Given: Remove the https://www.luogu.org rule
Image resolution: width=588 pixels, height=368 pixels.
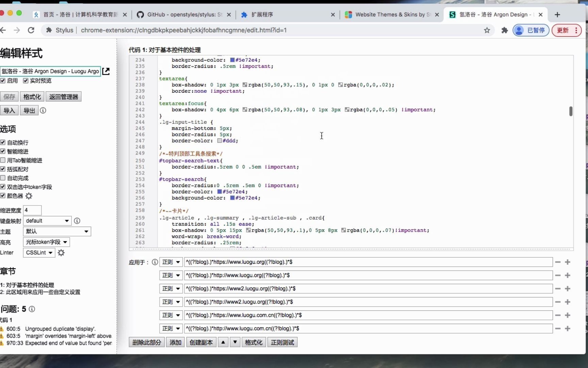Looking at the screenshot, I should point(558,262).
